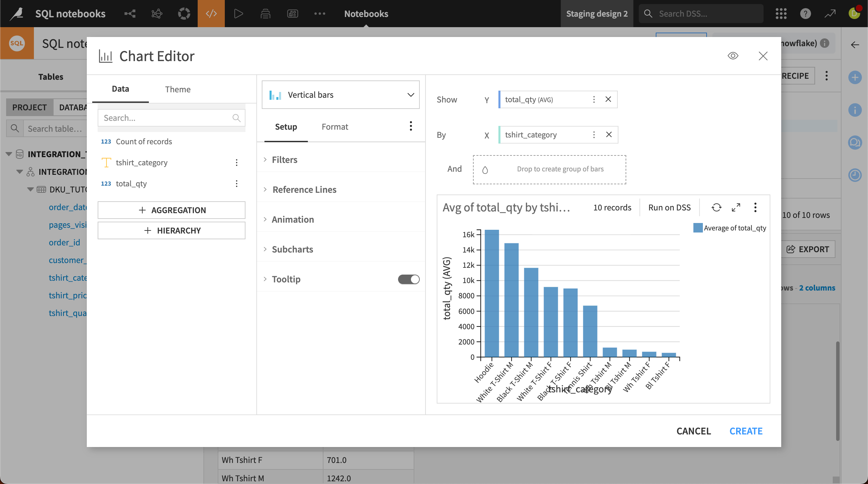Click the Run on DSS button
868x484 pixels.
[669, 207]
